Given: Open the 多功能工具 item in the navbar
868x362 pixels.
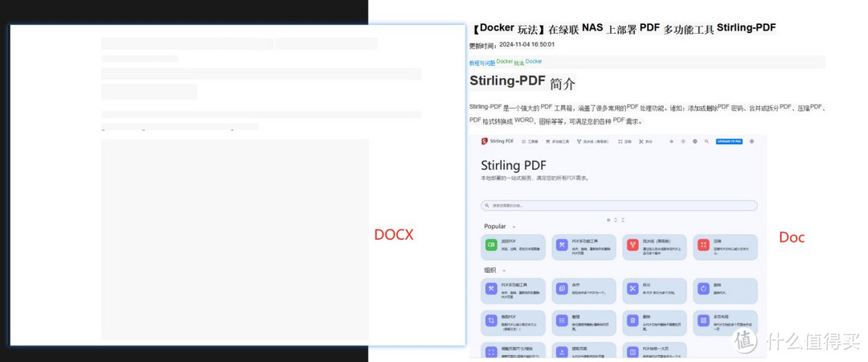Looking at the screenshot, I should pyautogui.click(x=558, y=142).
